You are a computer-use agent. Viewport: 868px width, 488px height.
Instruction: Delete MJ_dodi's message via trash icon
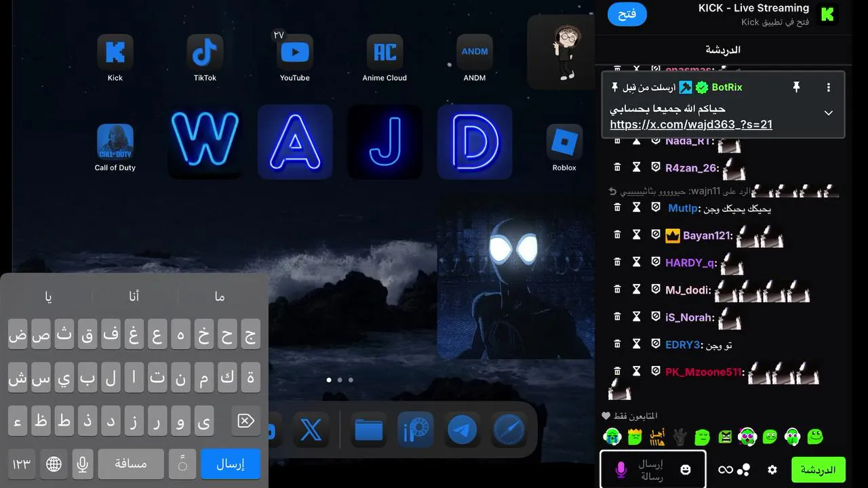pos(617,289)
